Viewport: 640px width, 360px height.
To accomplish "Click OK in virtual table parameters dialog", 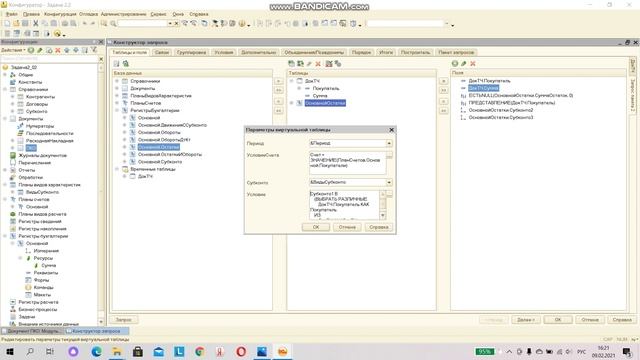I will point(316,227).
